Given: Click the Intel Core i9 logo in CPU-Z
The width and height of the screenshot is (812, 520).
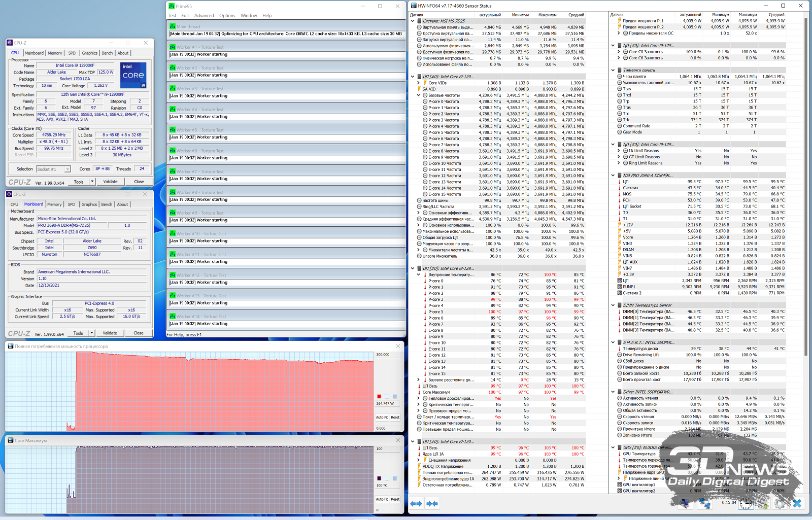Looking at the screenshot, I should click(x=133, y=75).
